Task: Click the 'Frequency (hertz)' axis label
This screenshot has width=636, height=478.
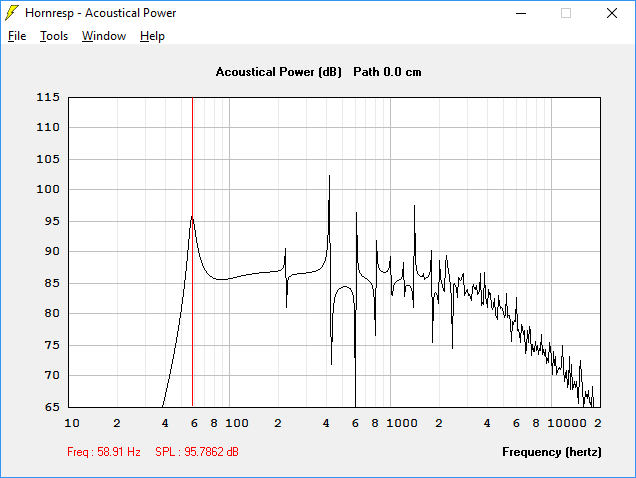Action: tap(552, 452)
